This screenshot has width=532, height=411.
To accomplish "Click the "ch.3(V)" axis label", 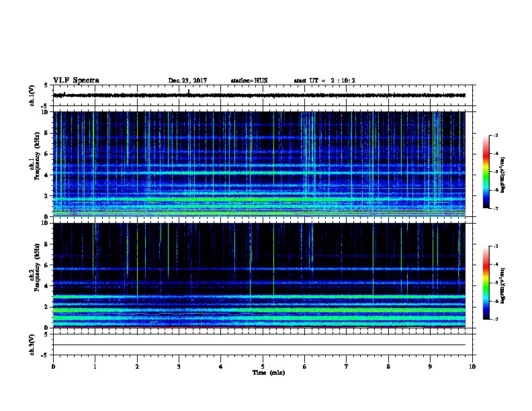I will tap(32, 345).
